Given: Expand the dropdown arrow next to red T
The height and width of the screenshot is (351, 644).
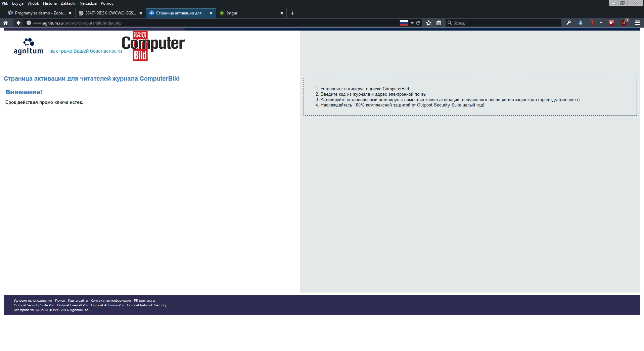Looking at the screenshot, I should point(601,23).
